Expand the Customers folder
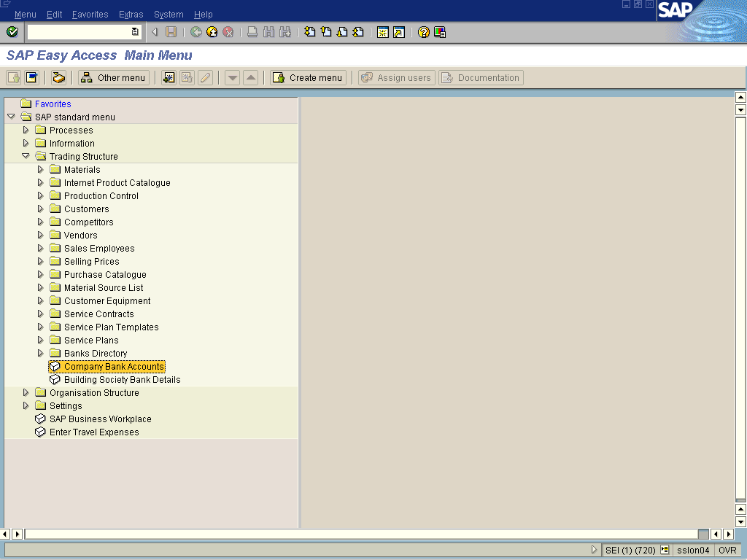This screenshot has height=560, width=747. click(41, 209)
